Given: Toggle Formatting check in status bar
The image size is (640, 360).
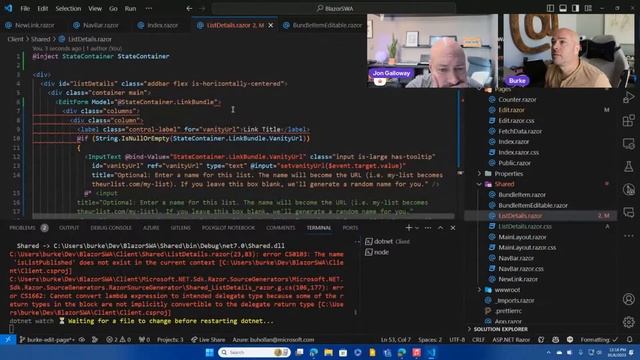Looking at the screenshot, I should (599, 340).
